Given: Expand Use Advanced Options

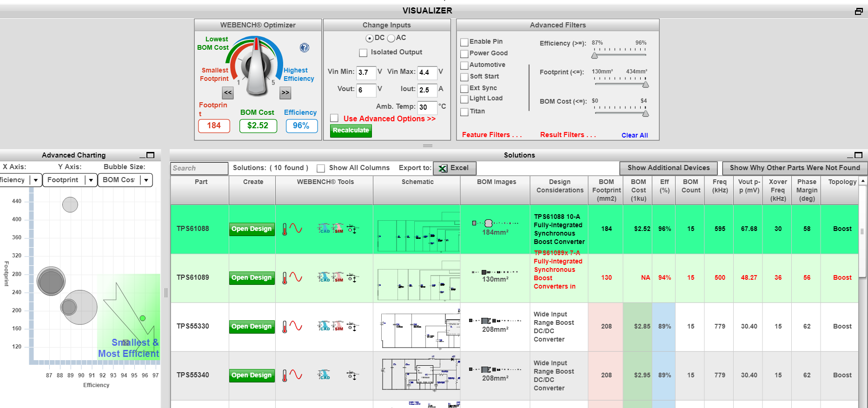Looking at the screenshot, I should [389, 119].
